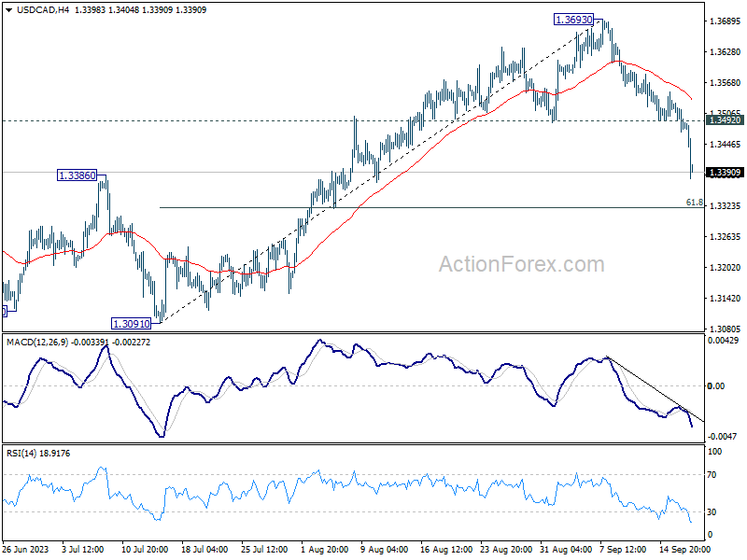This screenshot has width=747, height=560.
Task: Click the 23 Aug 20:00 time label
Action: pyautogui.click(x=504, y=549)
